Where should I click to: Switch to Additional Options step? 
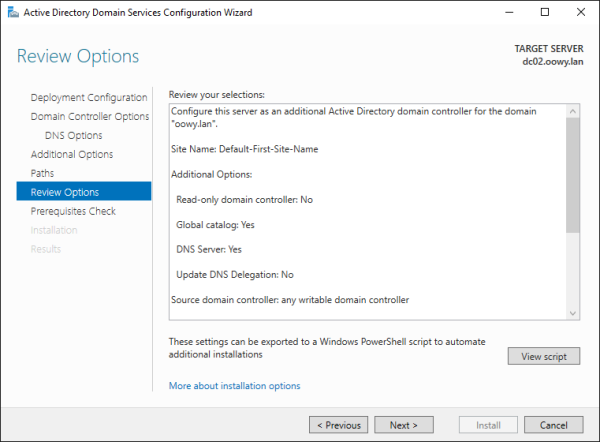72,155
